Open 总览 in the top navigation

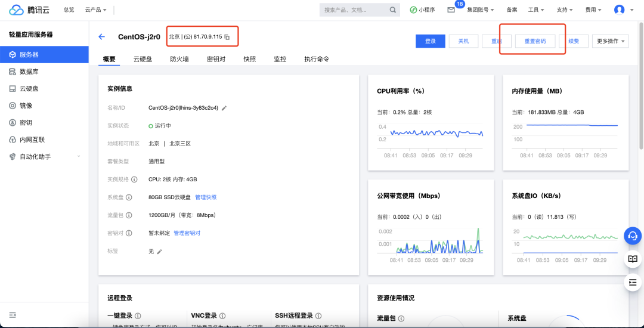[x=69, y=10]
